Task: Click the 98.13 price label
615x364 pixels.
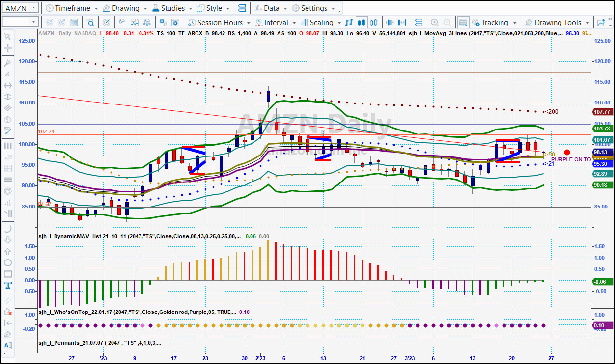Action: 602,152
